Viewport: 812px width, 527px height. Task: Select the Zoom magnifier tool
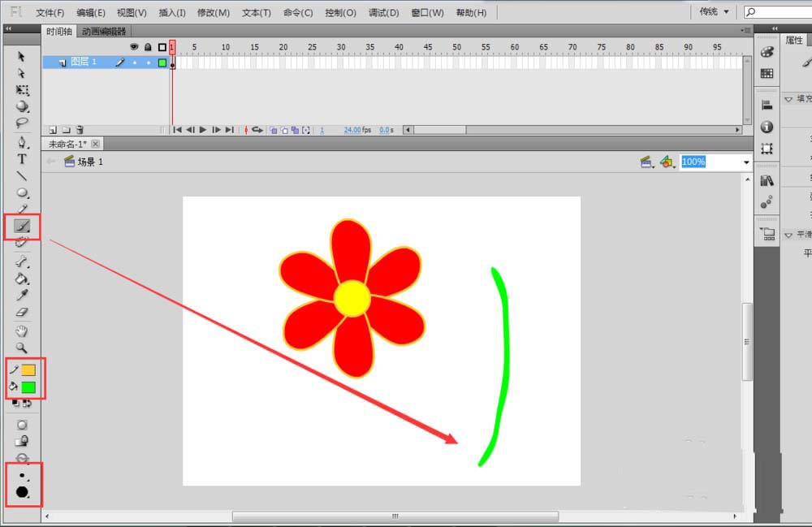(x=22, y=348)
